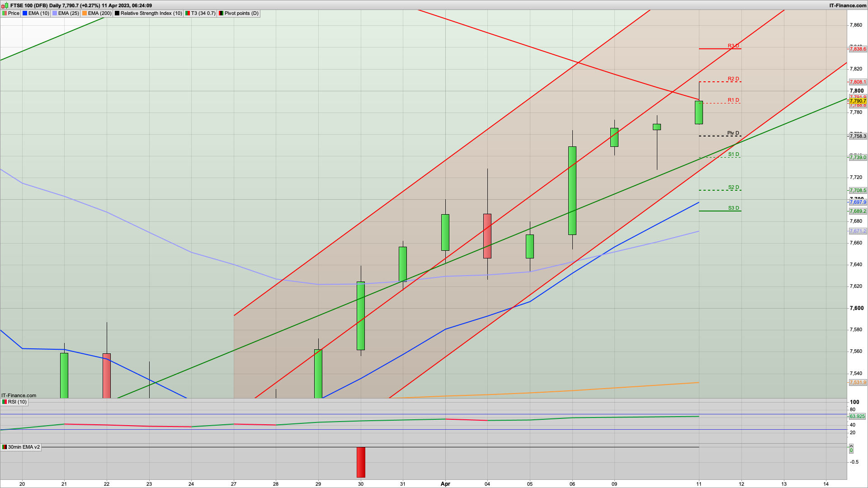
Task: Click the red-green icon on the Price legend
Action: (5, 13)
